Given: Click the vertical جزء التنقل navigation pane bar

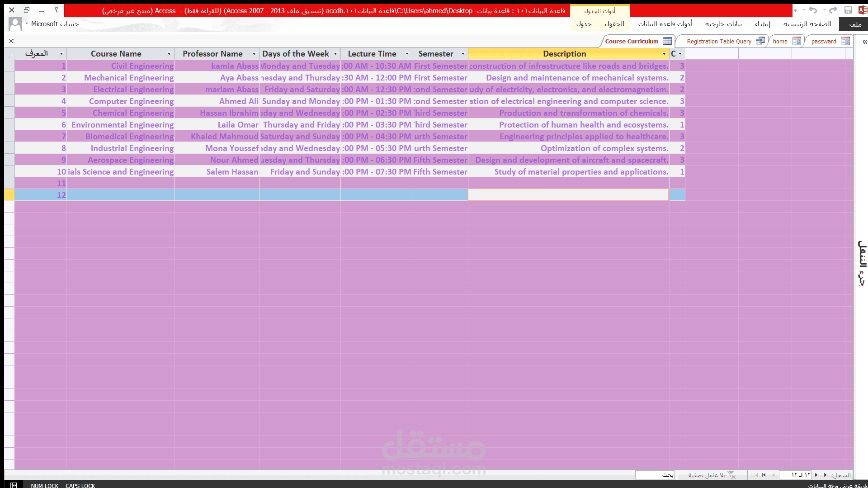Looking at the screenshot, I should coord(862,263).
